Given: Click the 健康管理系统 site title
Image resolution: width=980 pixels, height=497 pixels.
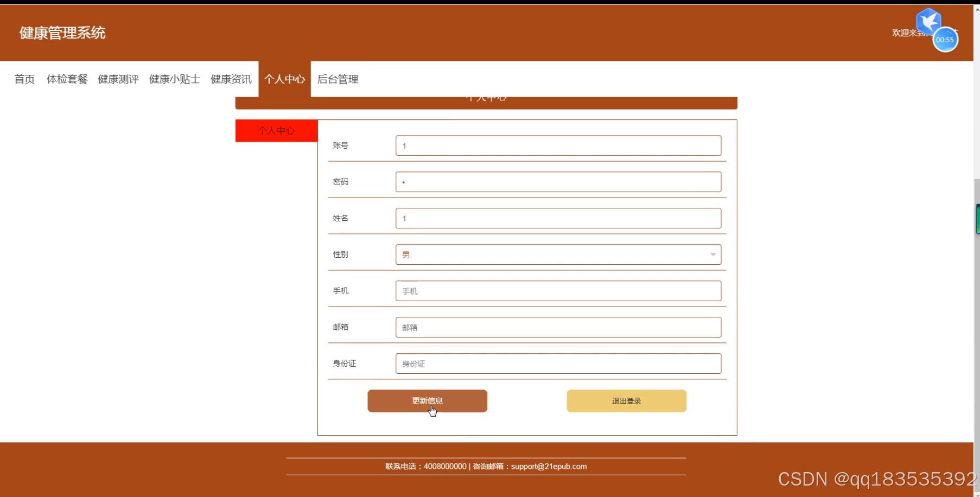Looking at the screenshot, I should (62, 33).
